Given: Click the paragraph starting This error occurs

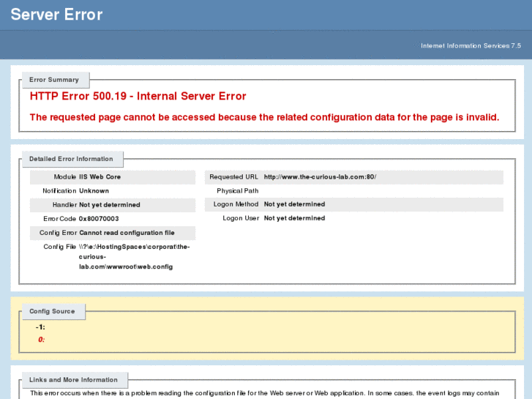Looking at the screenshot, I should [265, 393].
